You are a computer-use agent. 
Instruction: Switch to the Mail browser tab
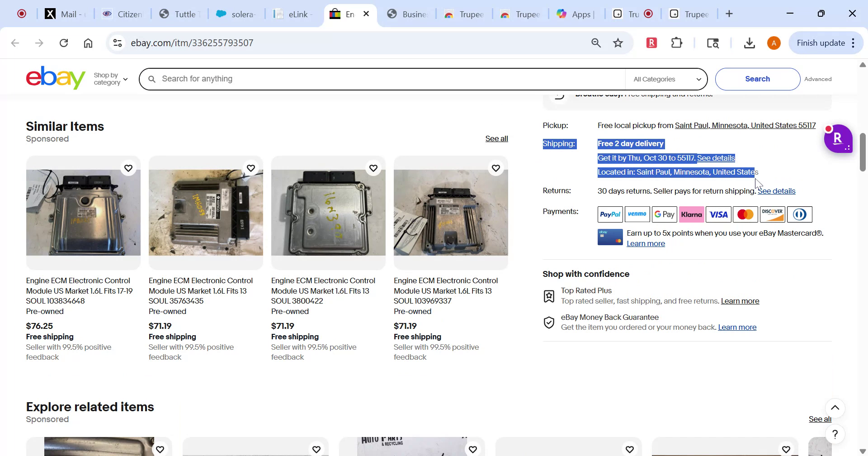click(x=65, y=14)
